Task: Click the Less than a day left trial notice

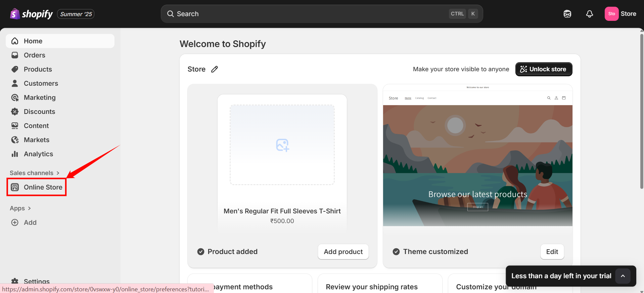Action: pos(561,276)
